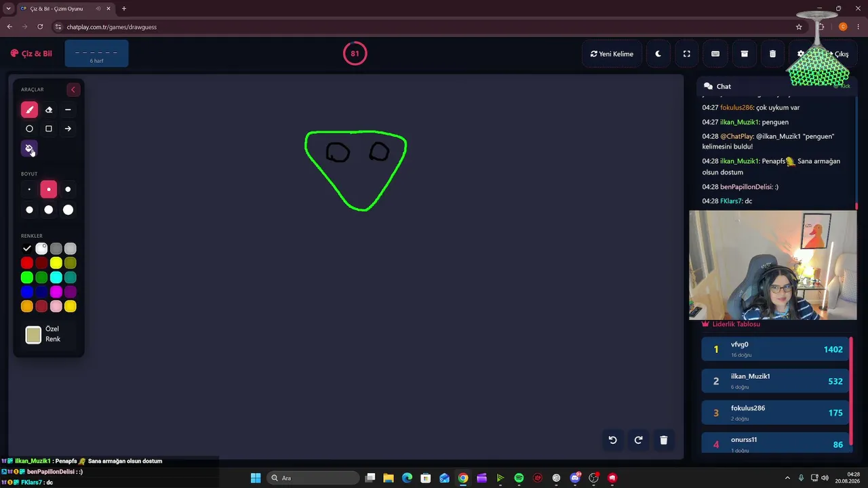Pick the bright red color swatch
This screenshot has height=488, width=868.
coord(27,263)
